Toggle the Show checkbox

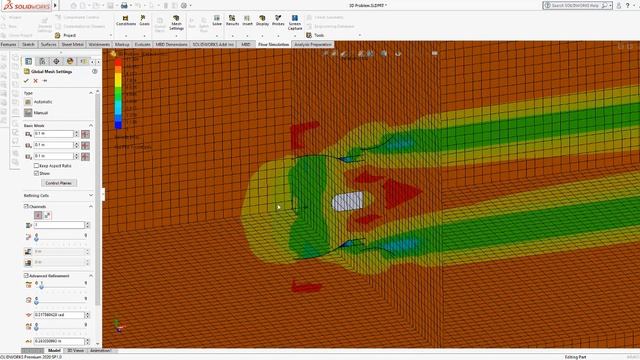coord(36,173)
